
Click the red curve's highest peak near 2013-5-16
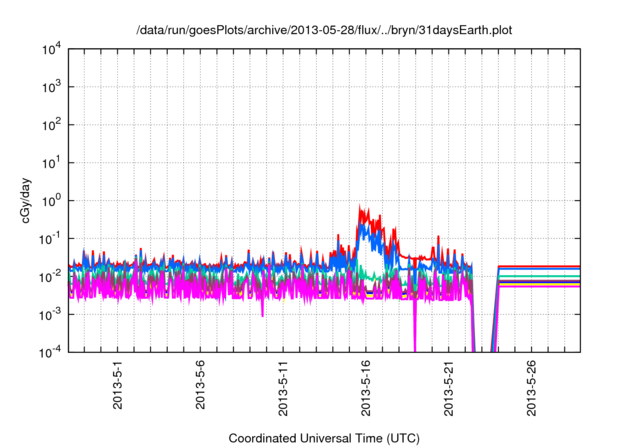pyautogui.click(x=361, y=206)
